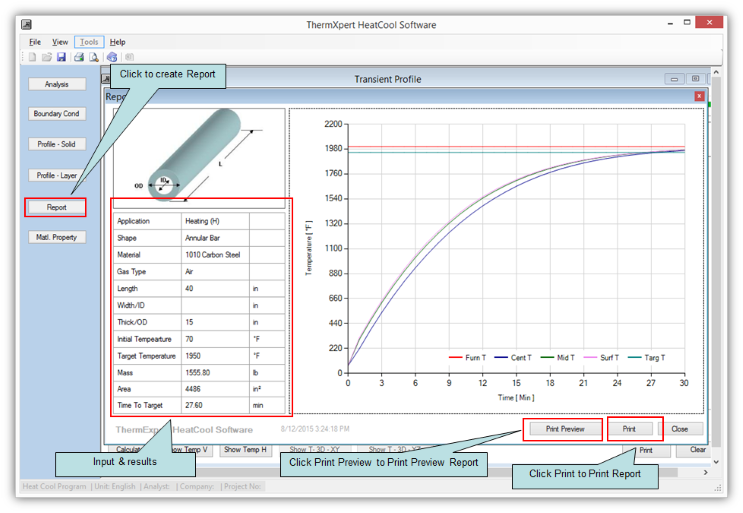
Task: Minimize the Transient Profile child window
Action: pos(674,79)
